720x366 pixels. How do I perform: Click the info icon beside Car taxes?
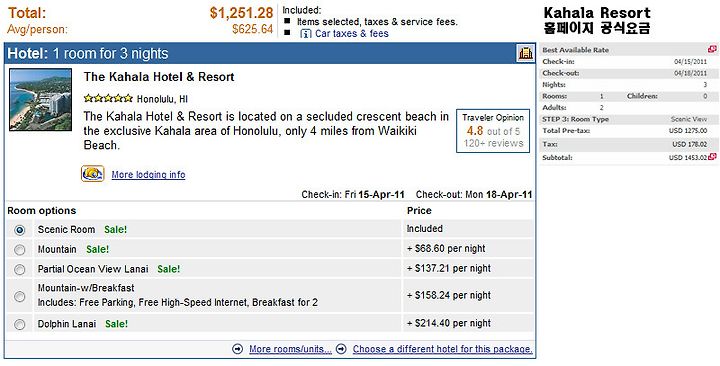(305, 34)
